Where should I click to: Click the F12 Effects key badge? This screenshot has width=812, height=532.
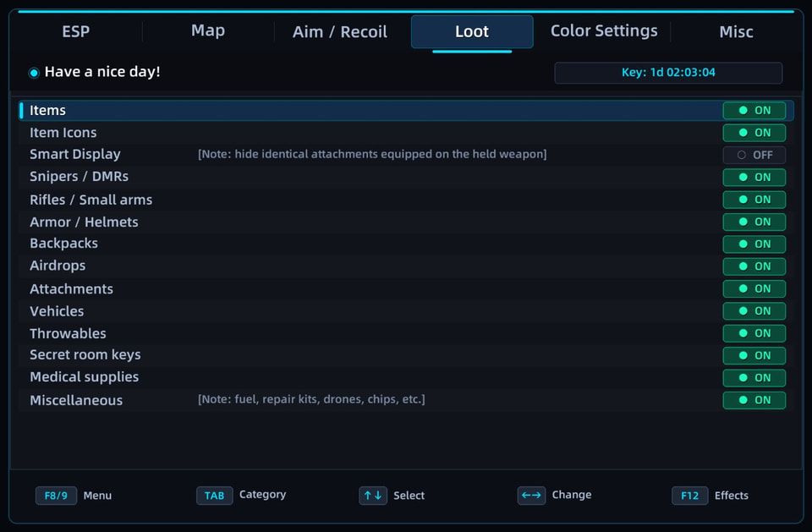(x=690, y=496)
